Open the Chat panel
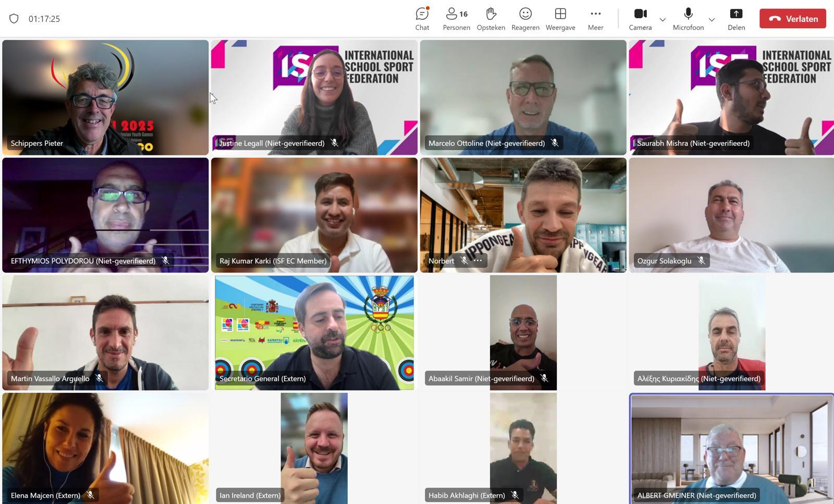This screenshot has height=504, width=834. pos(422,19)
